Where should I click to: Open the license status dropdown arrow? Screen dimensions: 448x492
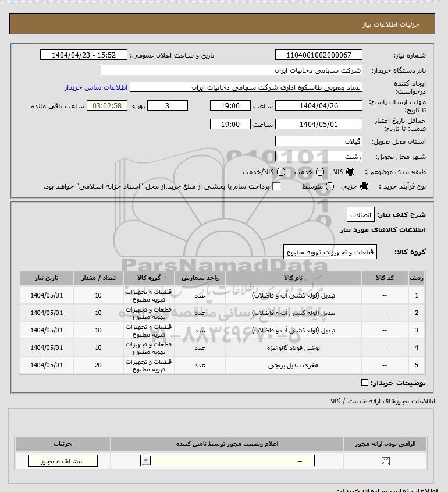coord(145,461)
